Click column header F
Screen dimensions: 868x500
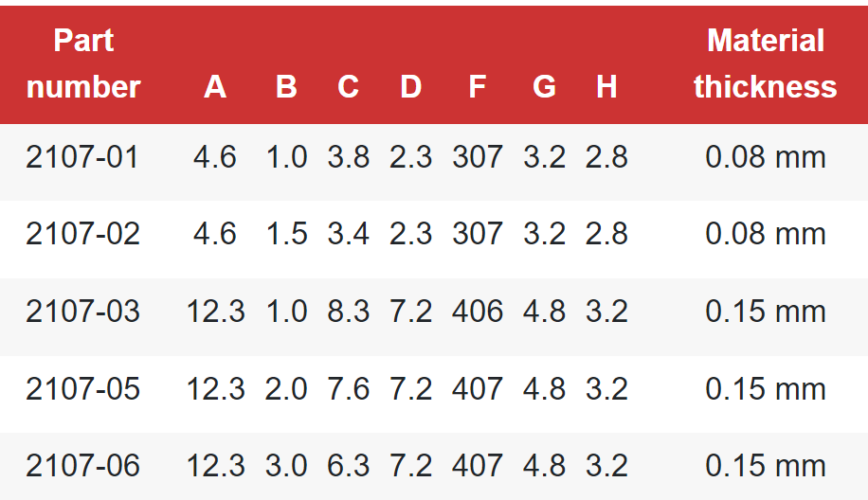478,87
